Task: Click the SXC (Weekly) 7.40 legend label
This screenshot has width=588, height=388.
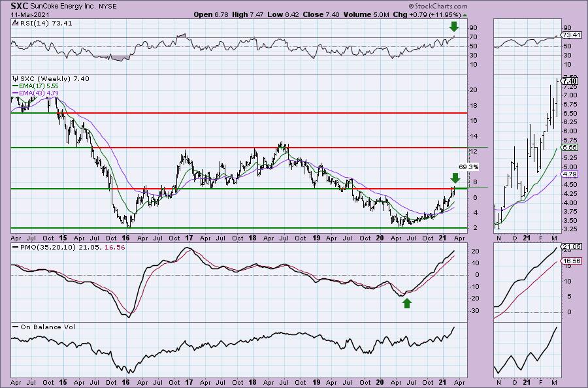Action: [x=55, y=79]
